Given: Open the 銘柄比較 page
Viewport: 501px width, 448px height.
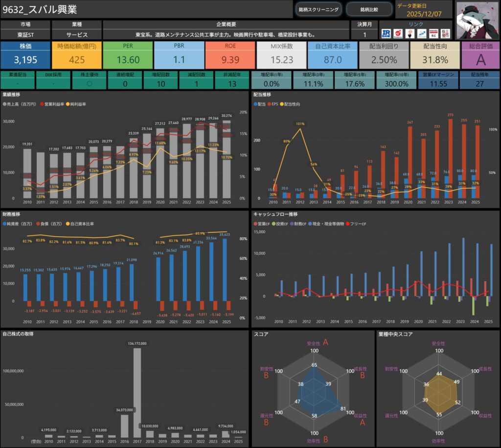Looking at the screenshot, I should point(369,9).
